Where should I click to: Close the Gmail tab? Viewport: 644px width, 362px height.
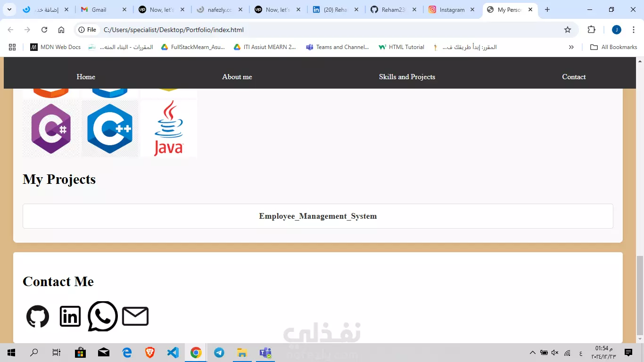coord(124,9)
